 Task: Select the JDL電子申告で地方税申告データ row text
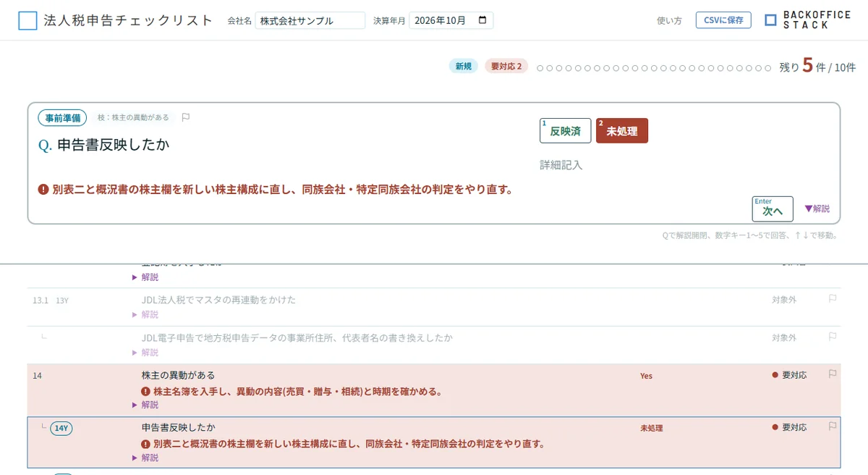click(x=297, y=337)
